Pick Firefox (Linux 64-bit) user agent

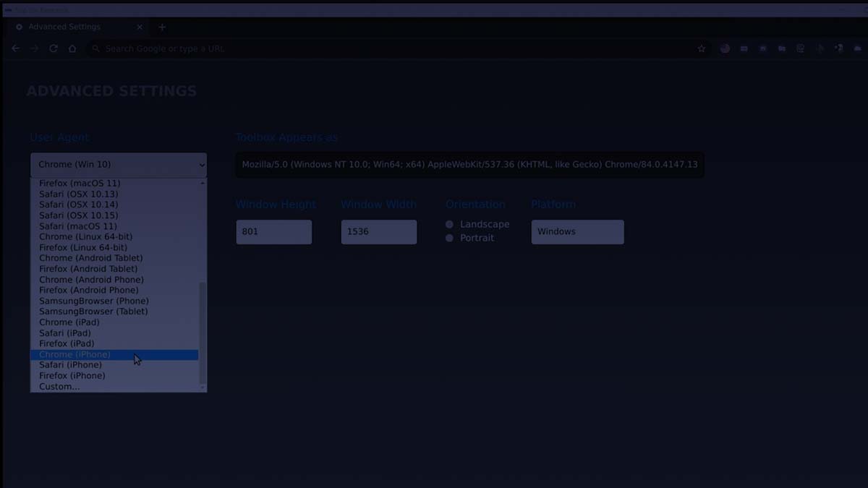coord(115,247)
